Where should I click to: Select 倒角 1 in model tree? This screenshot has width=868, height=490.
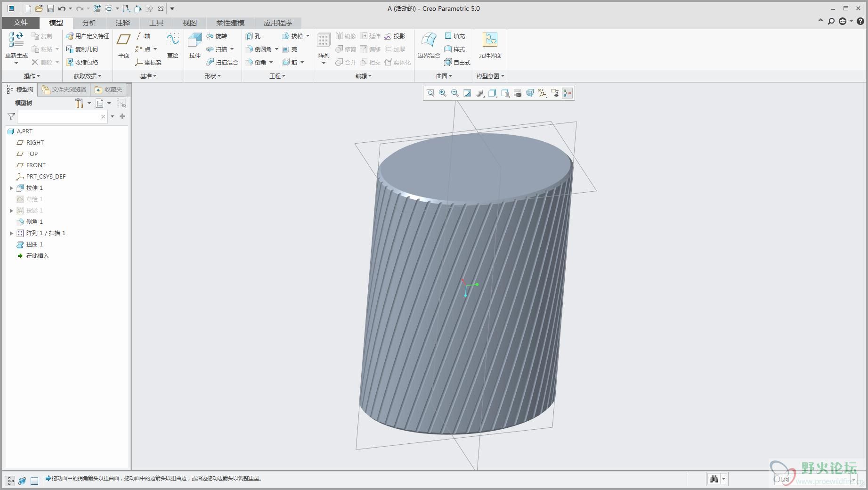click(x=30, y=222)
